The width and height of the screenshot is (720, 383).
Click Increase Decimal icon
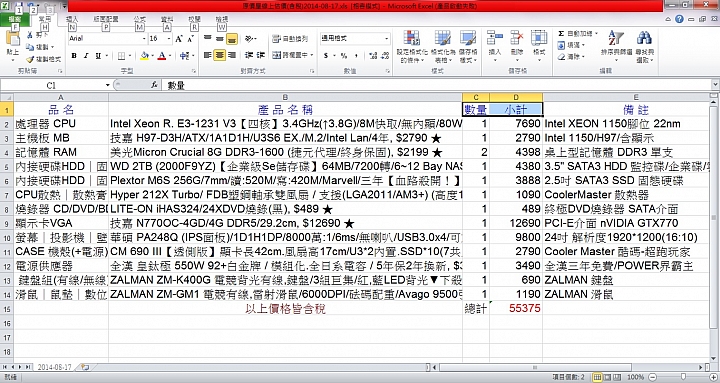[x=372, y=56]
